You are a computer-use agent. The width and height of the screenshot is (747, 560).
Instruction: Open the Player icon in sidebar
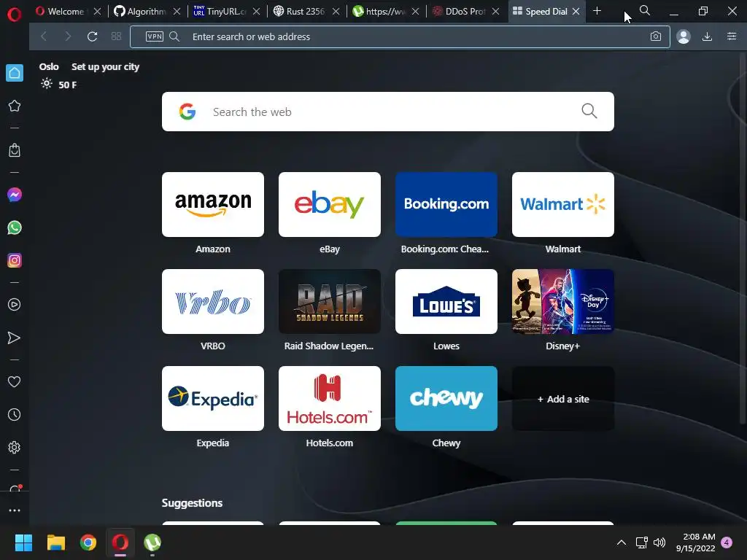pyautogui.click(x=15, y=305)
